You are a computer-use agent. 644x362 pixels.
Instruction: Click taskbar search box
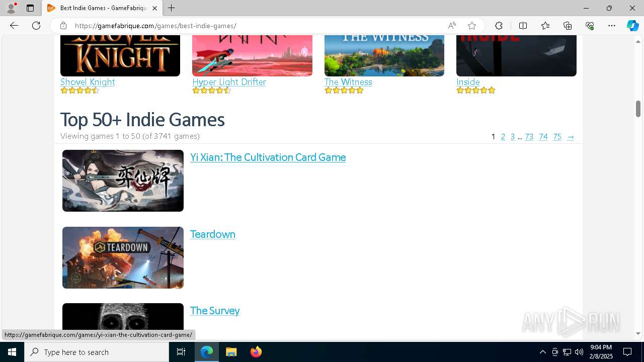coord(97,352)
